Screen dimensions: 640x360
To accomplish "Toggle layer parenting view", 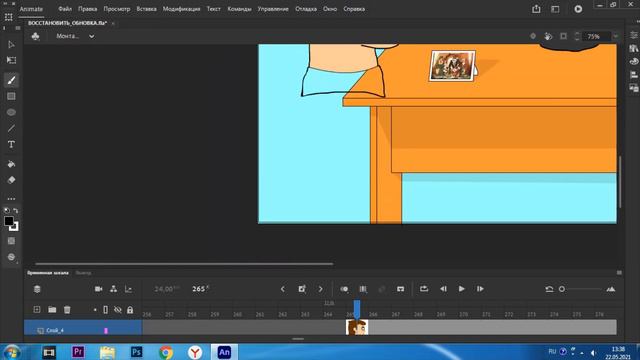I will coord(113,289).
